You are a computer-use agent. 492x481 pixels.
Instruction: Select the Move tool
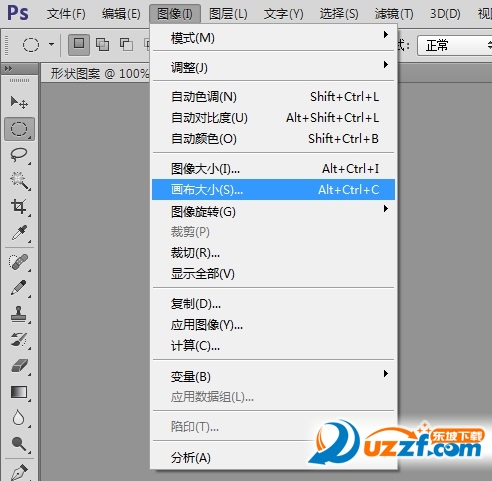pyautogui.click(x=19, y=102)
